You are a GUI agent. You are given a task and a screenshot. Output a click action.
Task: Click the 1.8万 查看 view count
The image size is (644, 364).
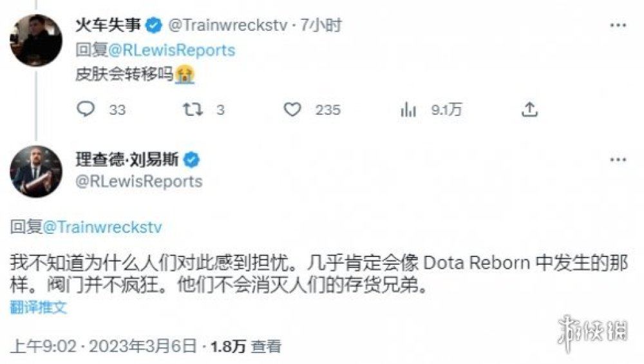click(x=246, y=347)
